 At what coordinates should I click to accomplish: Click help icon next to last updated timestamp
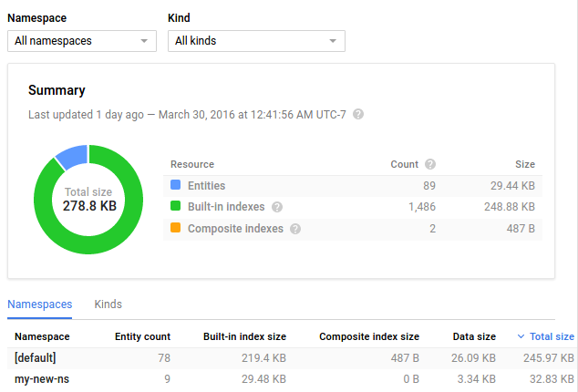pyautogui.click(x=358, y=115)
